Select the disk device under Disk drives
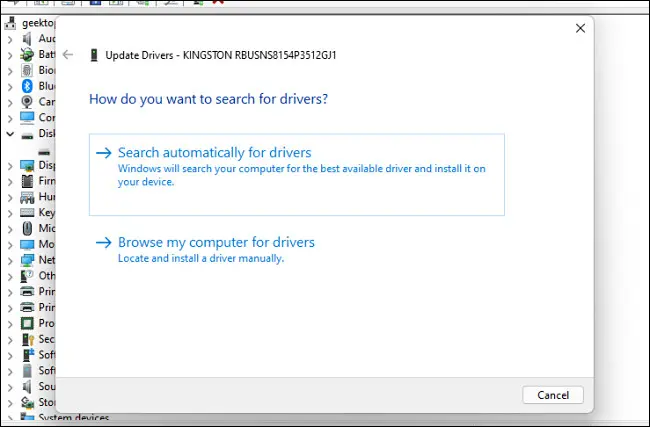Viewport: 650px width, 427px height. point(44,152)
